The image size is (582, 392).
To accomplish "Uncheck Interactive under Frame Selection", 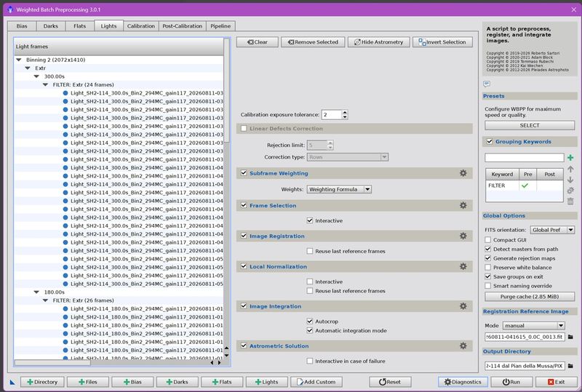I will tap(310, 220).
